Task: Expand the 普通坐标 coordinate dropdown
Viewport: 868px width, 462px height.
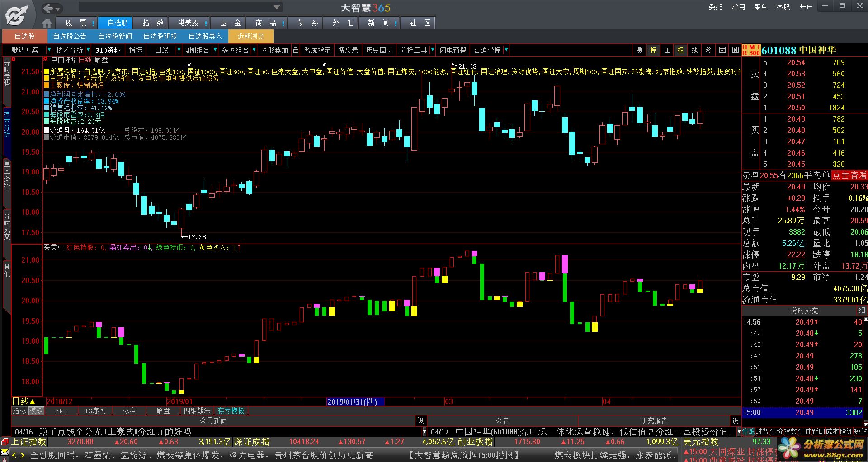Action: [506, 50]
